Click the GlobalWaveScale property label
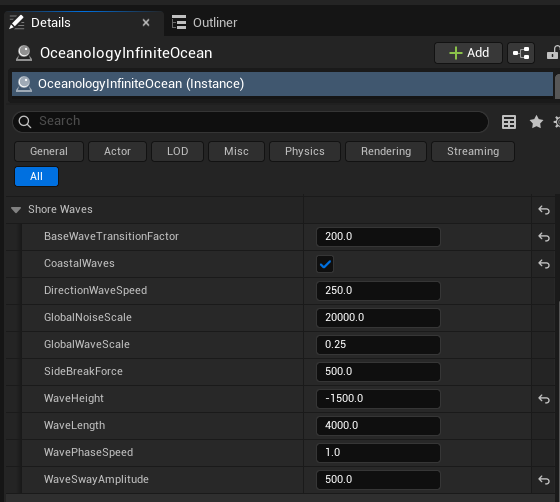Viewport: 560px width, 502px height. 87,344
